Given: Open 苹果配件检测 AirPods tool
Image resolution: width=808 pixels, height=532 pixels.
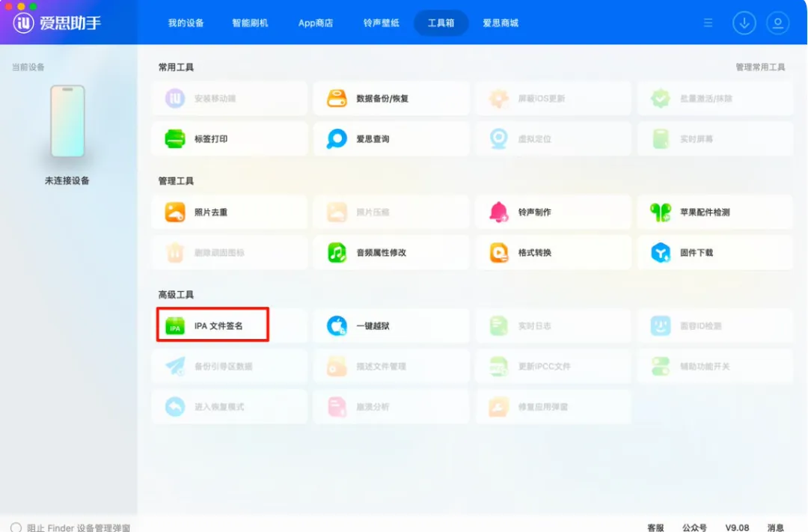Looking at the screenshot, I should point(715,212).
